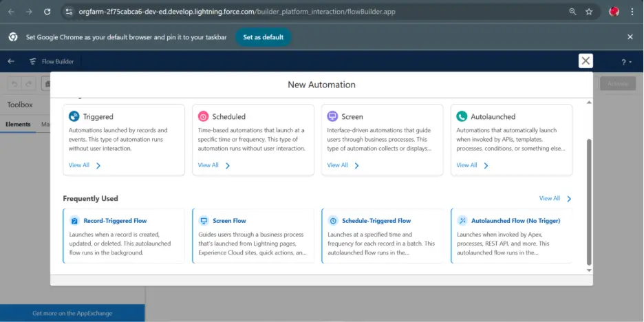Open View All under Scheduled

click(208, 165)
